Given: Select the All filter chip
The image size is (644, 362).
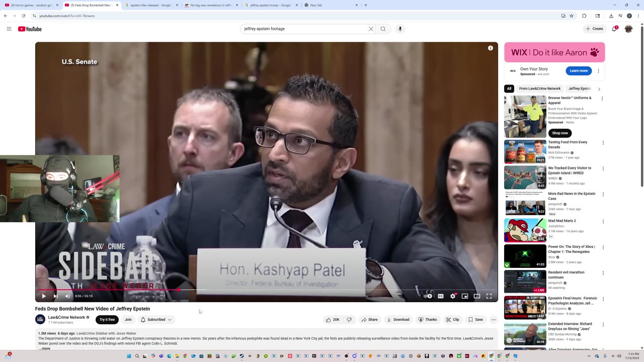Looking at the screenshot, I should click(x=509, y=88).
